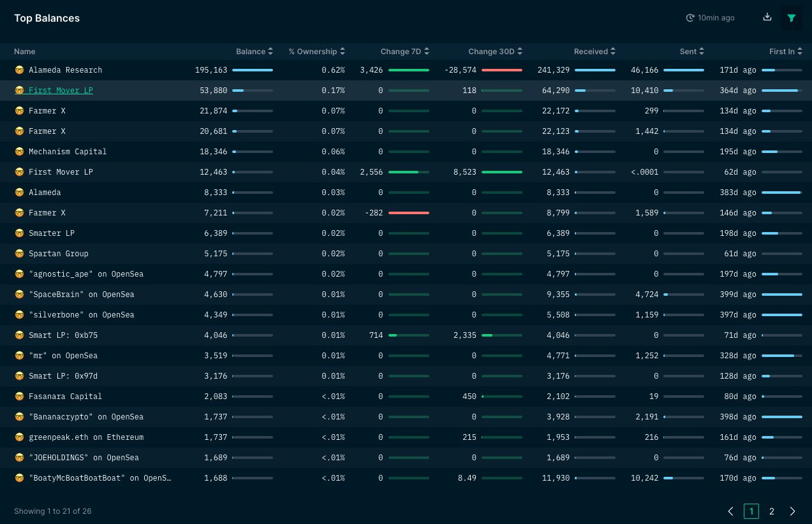Select page 1 in pagination
The width and height of the screenshot is (812, 524).
(751, 511)
